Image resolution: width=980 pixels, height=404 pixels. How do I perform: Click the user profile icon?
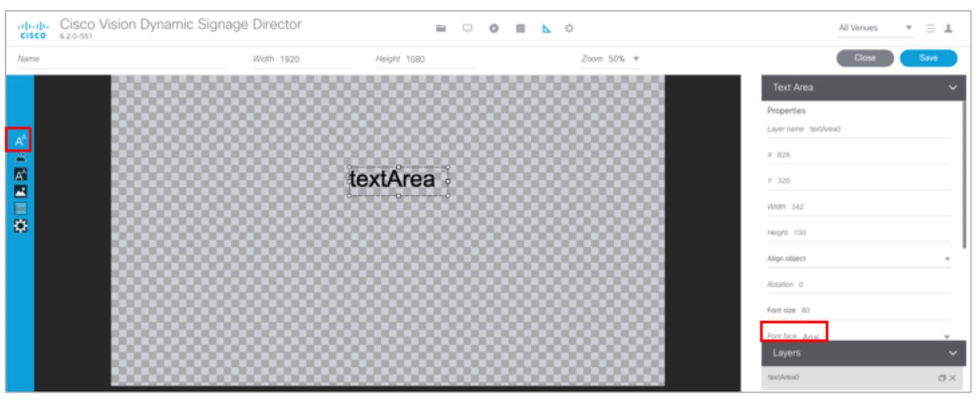point(948,28)
